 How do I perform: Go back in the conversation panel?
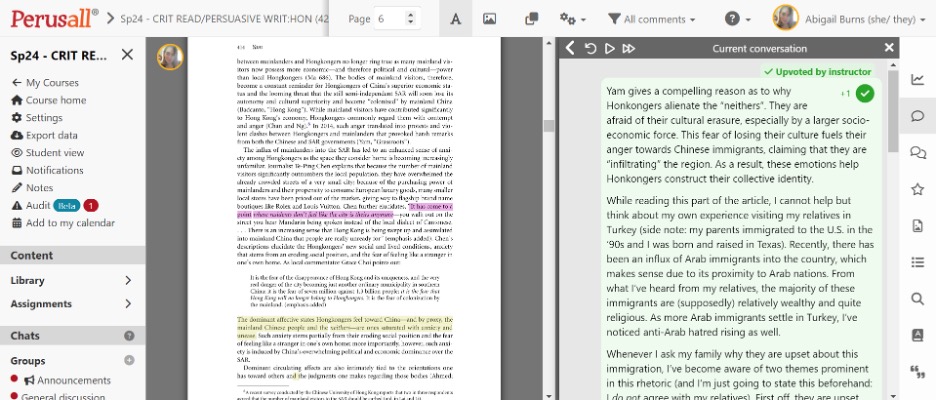pos(570,48)
